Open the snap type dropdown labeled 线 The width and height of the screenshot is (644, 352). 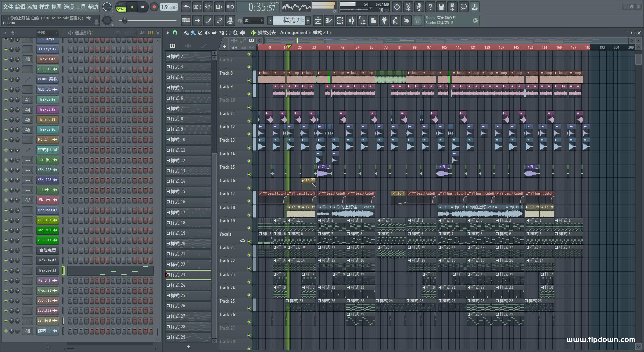tap(253, 21)
